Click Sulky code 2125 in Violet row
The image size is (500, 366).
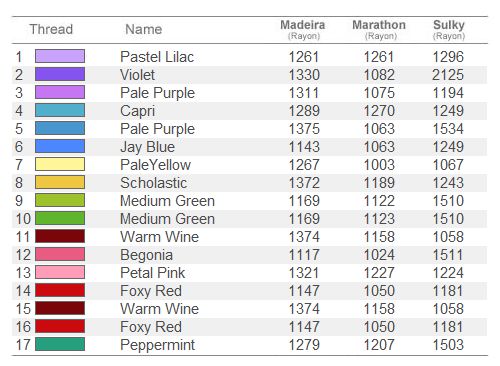click(x=448, y=75)
